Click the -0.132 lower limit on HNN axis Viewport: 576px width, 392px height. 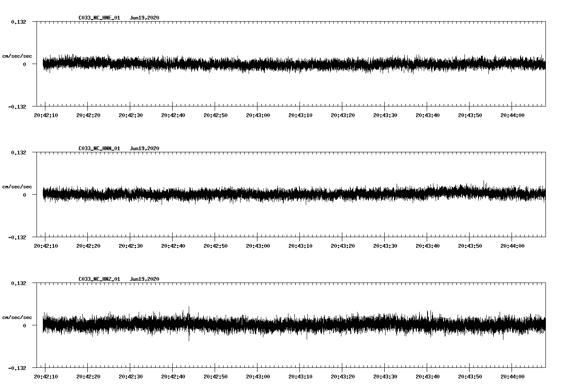pos(17,238)
